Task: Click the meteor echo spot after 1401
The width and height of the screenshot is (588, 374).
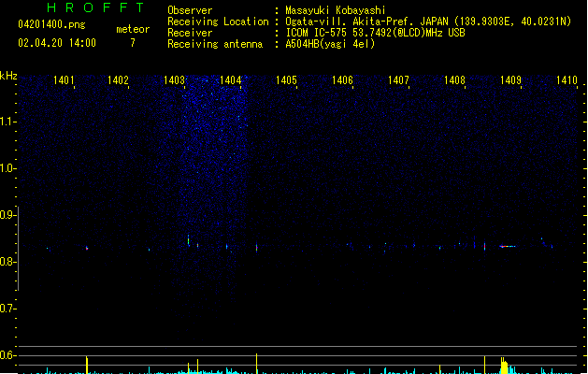Action: (x=87, y=248)
